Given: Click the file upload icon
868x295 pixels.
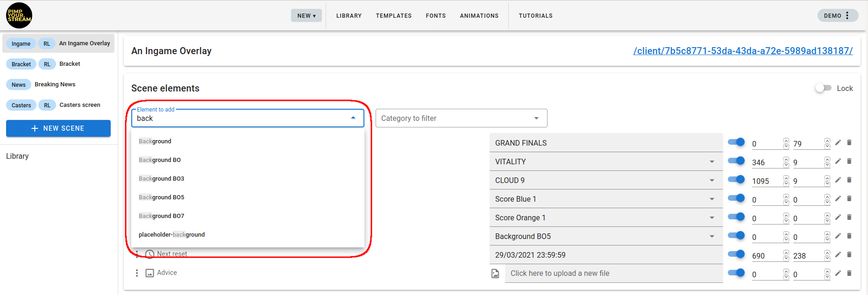Looking at the screenshot, I should pos(495,274).
